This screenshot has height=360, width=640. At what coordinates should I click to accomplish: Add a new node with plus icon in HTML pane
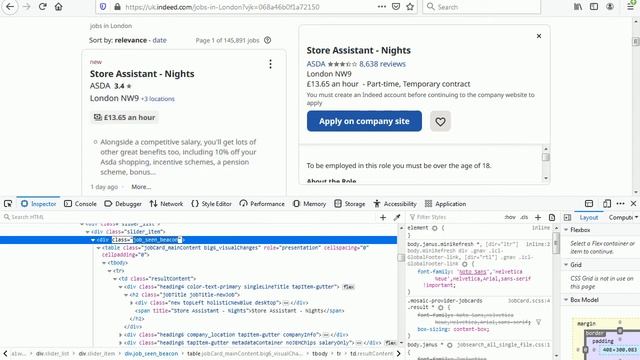coord(383,217)
